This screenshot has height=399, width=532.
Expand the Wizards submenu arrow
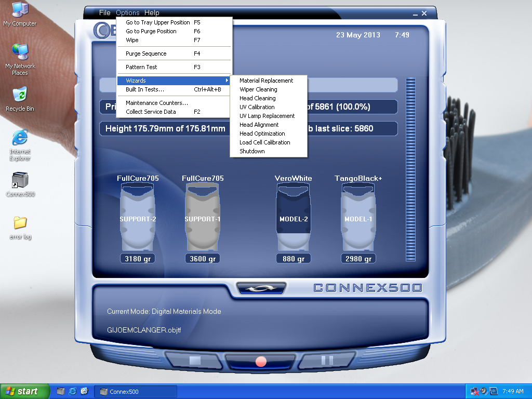[227, 81]
